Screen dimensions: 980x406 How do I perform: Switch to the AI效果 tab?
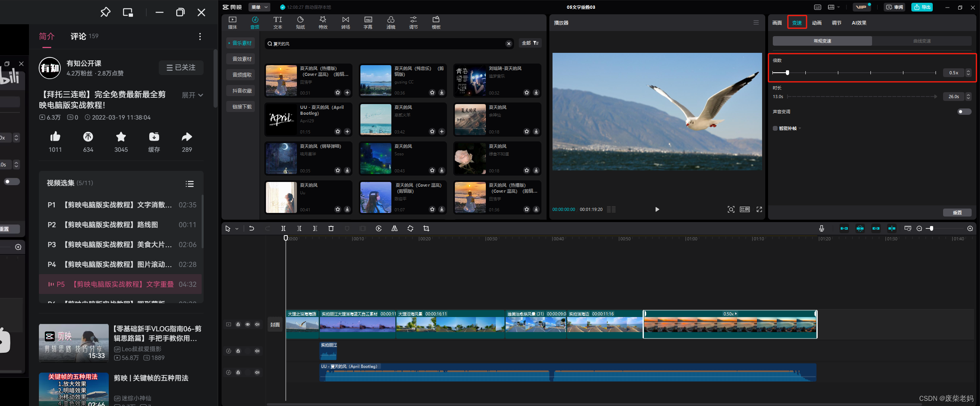(x=859, y=23)
